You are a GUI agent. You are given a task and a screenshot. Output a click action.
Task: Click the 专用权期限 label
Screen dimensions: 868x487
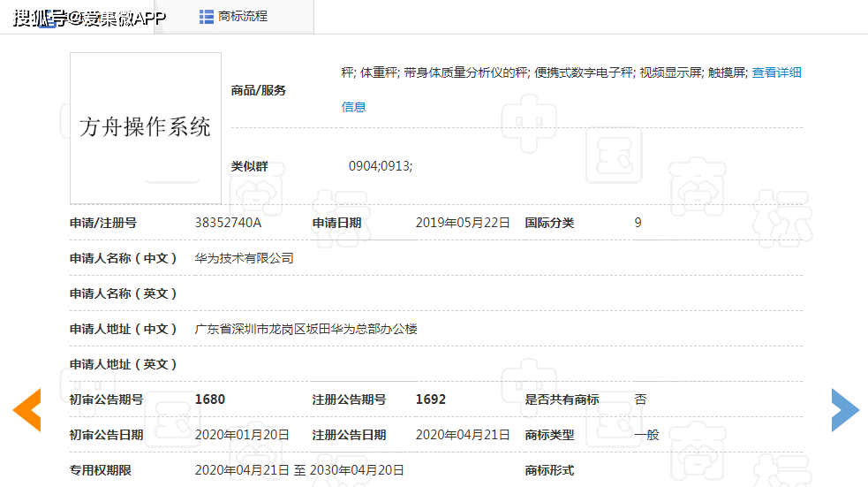(x=100, y=470)
